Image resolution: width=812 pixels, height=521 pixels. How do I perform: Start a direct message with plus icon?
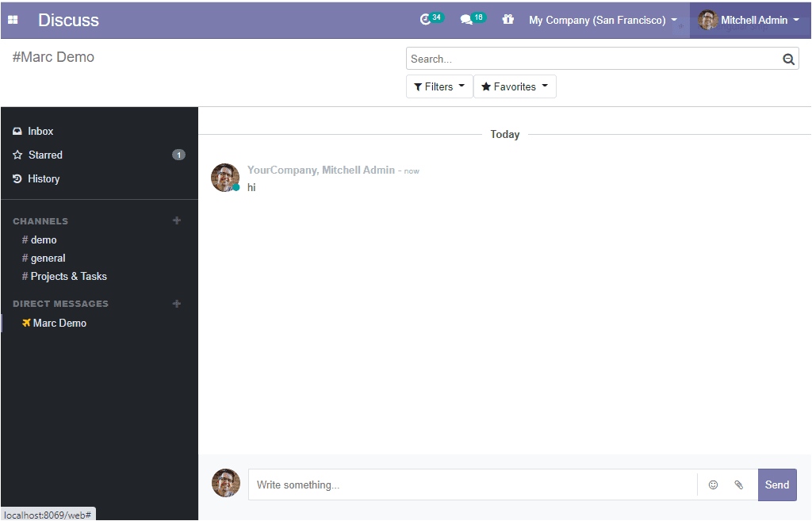(177, 304)
